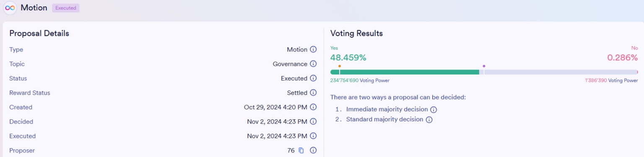Expand Standard majority decision info
Screen dimensions: 644x157
pyautogui.click(x=429, y=120)
